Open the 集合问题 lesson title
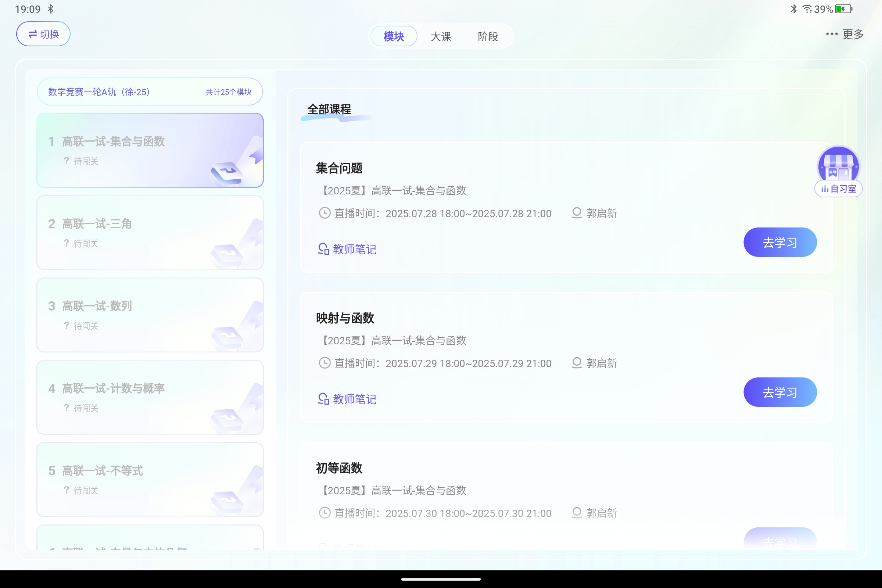882x588 pixels. coord(339,168)
